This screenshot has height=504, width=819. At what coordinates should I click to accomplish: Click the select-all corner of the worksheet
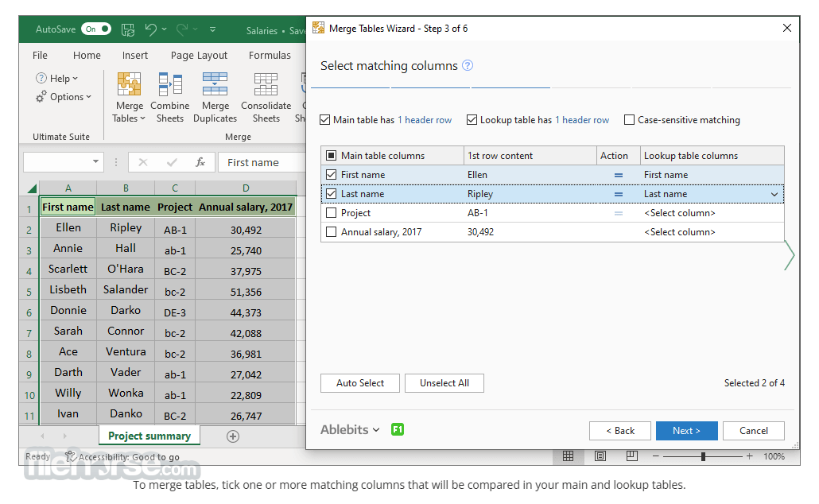(x=31, y=188)
